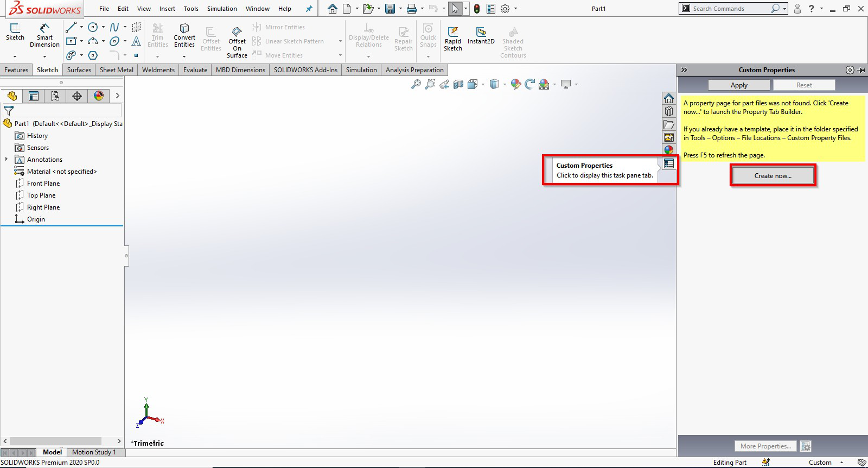The width and height of the screenshot is (868, 468).
Task: Switch to the Sheet Metal tab
Action: coord(117,70)
